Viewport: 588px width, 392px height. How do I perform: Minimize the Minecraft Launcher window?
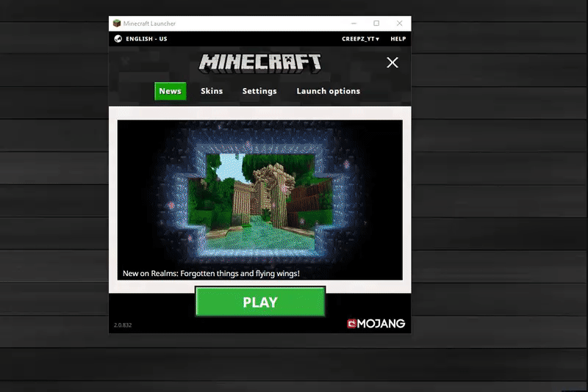[354, 23]
